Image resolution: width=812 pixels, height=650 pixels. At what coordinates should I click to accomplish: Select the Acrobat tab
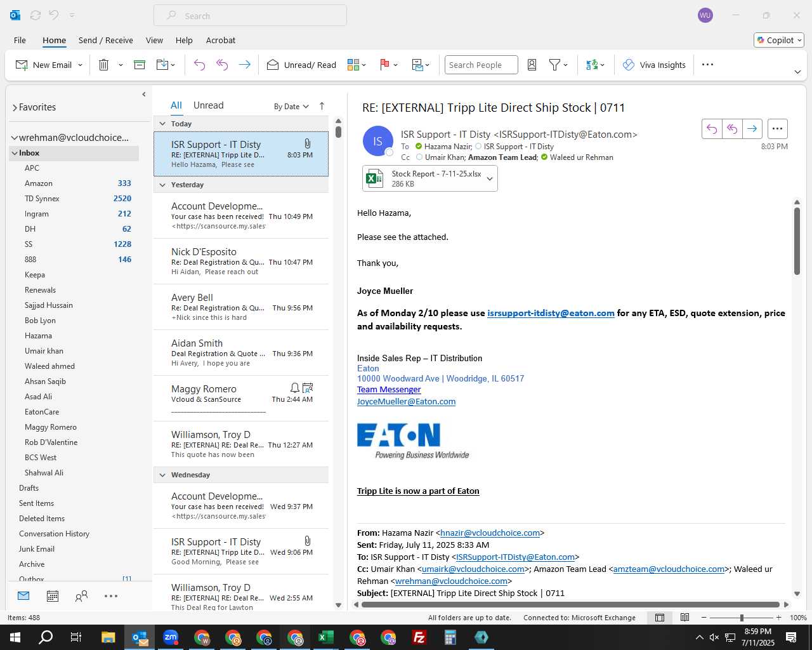(x=221, y=40)
